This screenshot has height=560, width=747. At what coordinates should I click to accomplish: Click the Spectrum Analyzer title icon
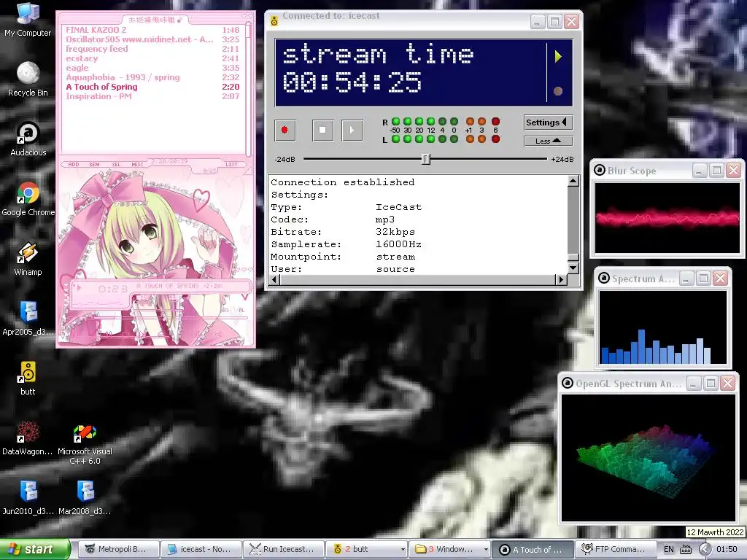tap(604, 278)
